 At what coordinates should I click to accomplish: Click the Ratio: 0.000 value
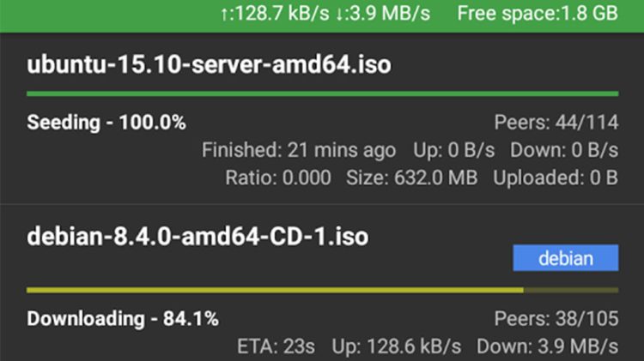coord(277,178)
